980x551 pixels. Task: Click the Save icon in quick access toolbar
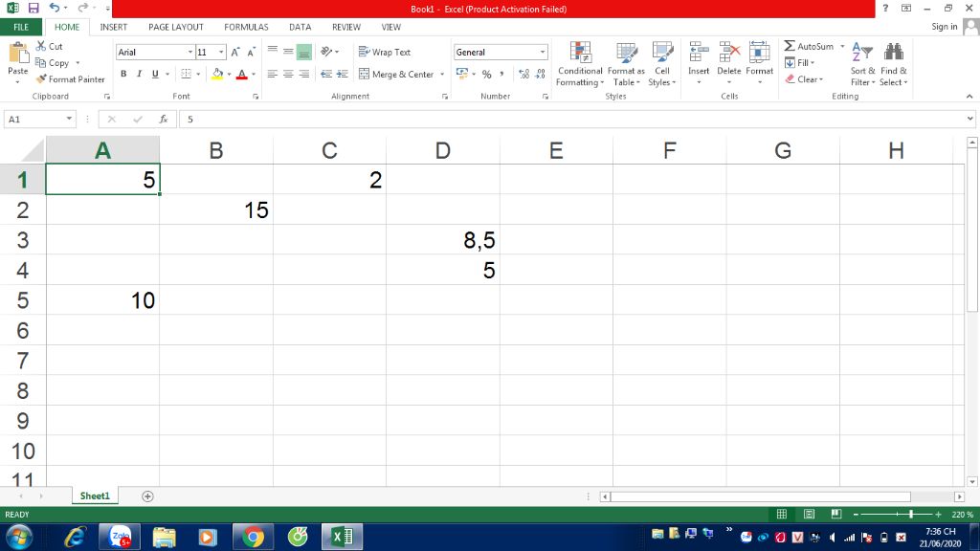pos(33,8)
